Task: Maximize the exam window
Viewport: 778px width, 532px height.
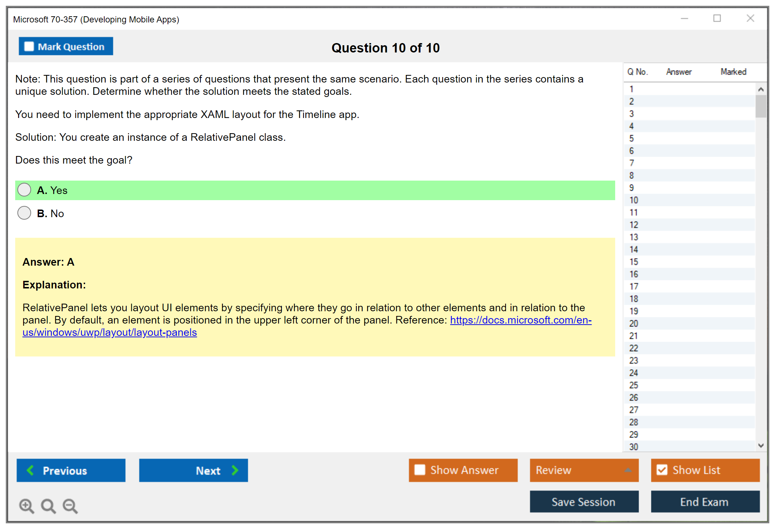Action: (x=717, y=18)
